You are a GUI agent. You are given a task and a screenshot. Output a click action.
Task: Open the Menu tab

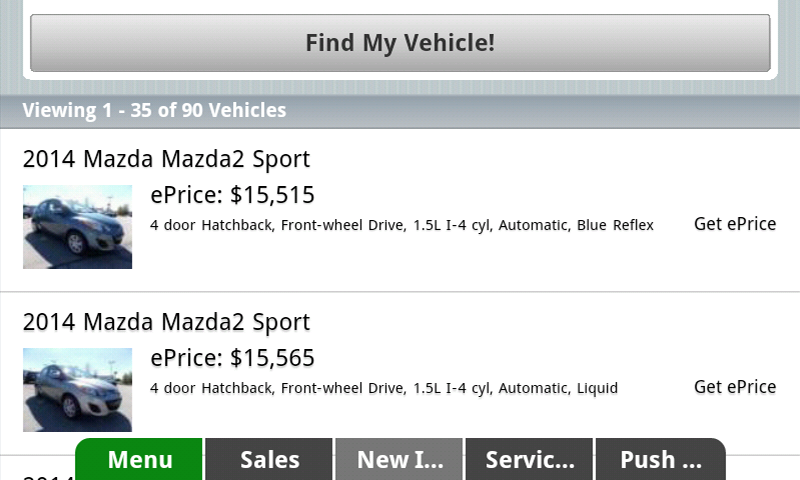point(140,460)
